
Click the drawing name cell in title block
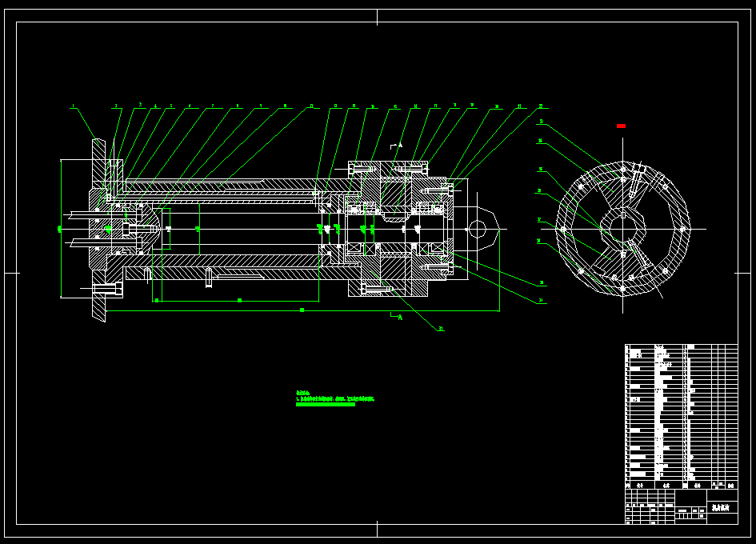coord(722,507)
